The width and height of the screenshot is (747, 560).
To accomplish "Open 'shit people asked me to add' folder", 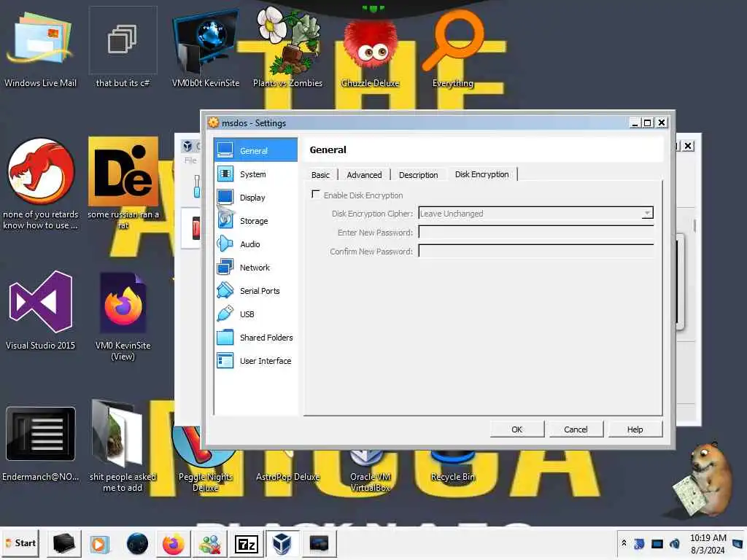I will click(x=123, y=447).
